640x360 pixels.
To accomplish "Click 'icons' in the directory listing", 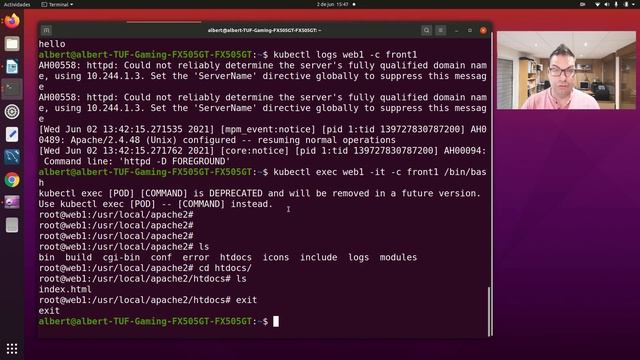I will point(276,258).
